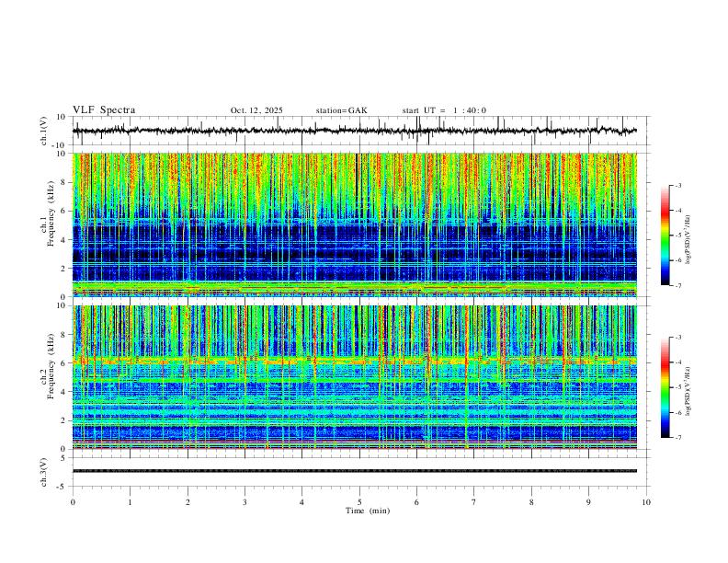Viewport: 728px width, 563px height.
Task: Click the "8" kHz tick on ch.1 spectrogram axis
Action: coord(63,182)
